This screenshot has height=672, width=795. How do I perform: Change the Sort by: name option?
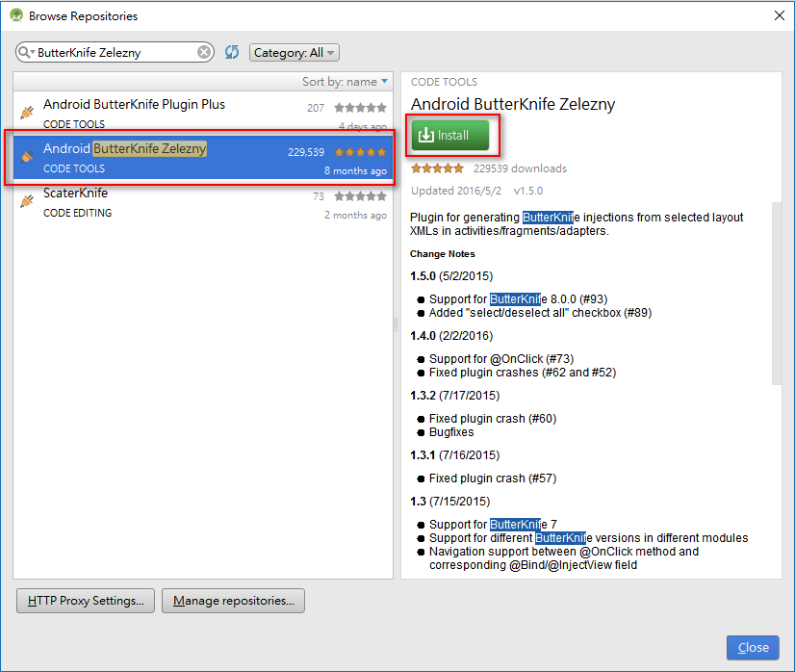pos(345,82)
